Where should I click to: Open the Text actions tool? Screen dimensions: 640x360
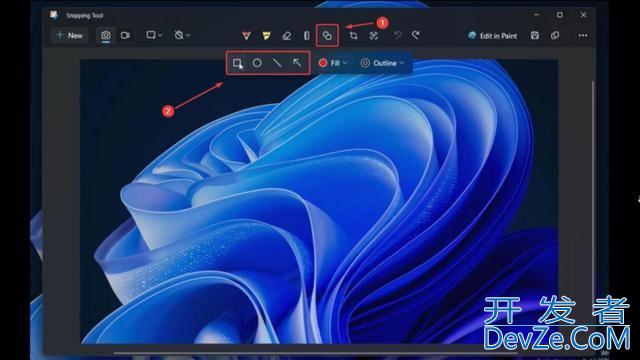pyautogui.click(x=373, y=36)
